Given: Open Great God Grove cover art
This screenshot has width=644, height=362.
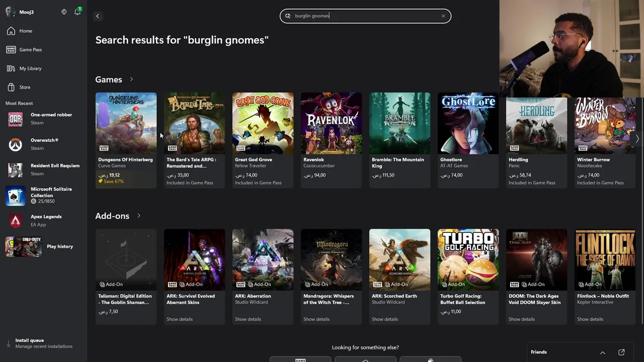Looking at the screenshot, I should click(263, 123).
